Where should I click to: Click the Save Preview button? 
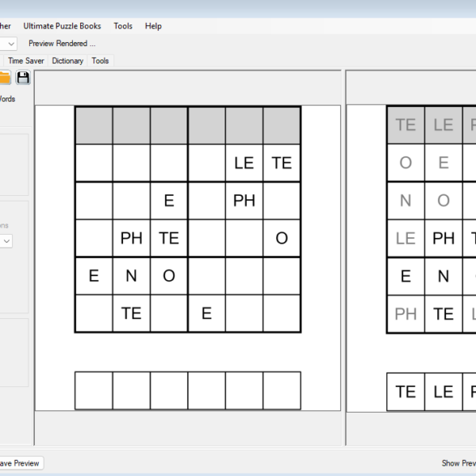coord(21,463)
